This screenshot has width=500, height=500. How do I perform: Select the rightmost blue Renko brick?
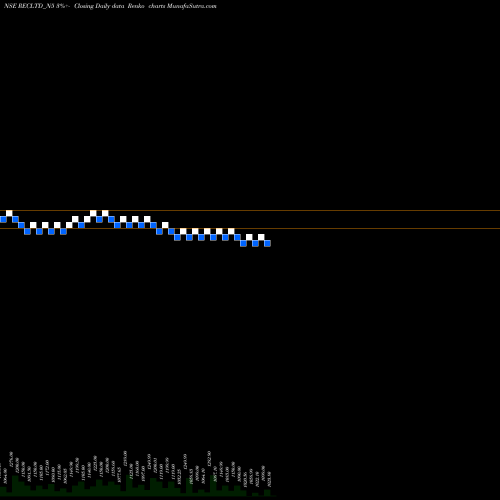pos(267,243)
